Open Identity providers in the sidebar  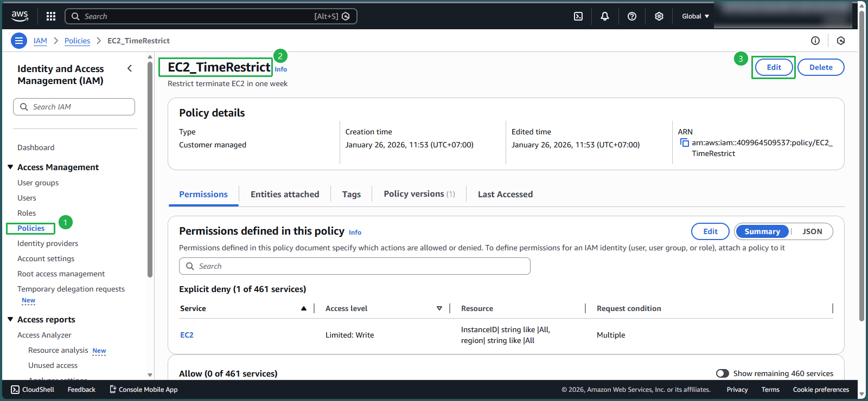pyautogui.click(x=48, y=243)
